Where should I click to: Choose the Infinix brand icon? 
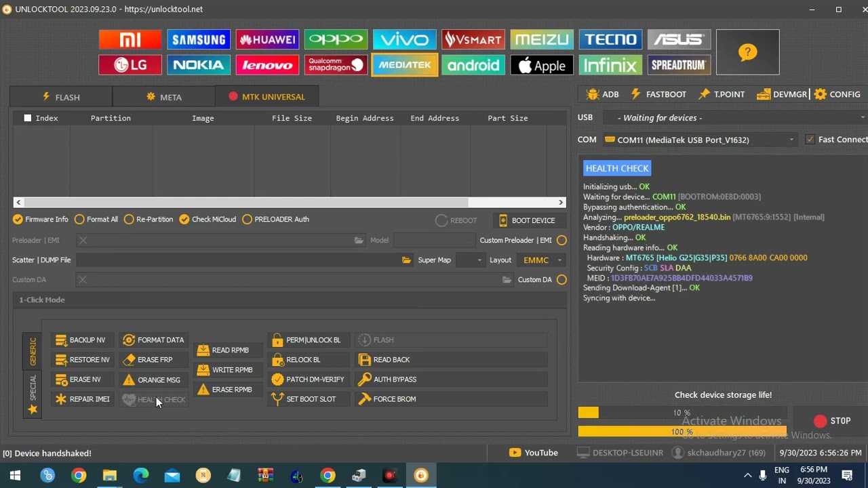610,65
